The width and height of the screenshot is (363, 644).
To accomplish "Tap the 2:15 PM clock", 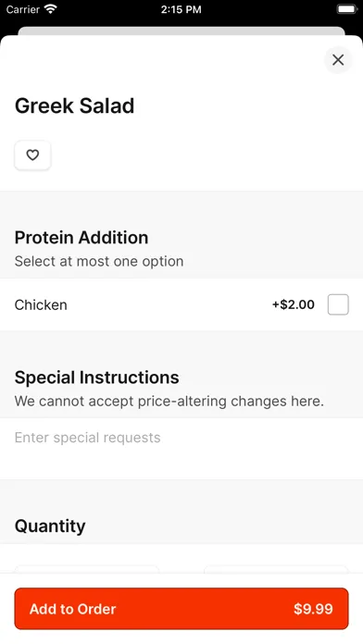I will point(181,9).
